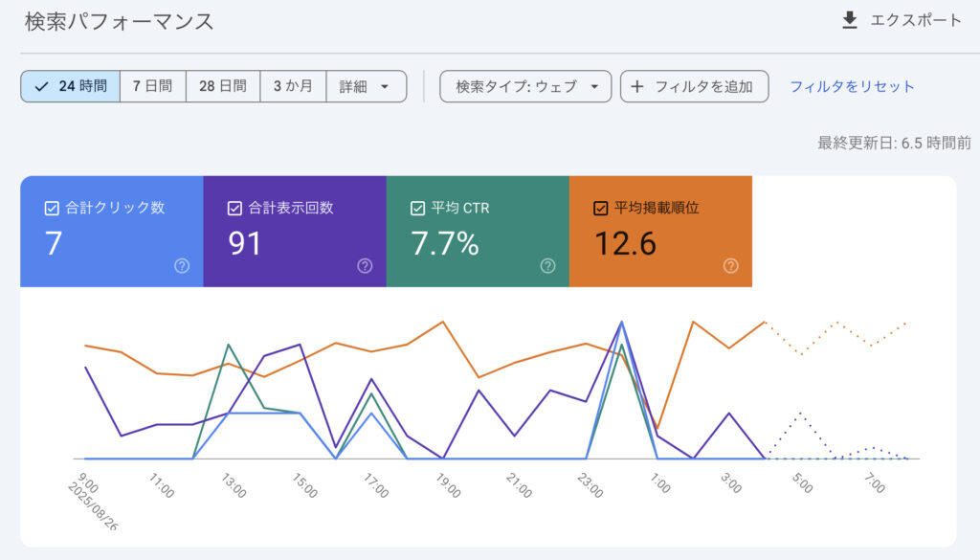This screenshot has height=560, width=980.
Task: Expand the 検索タイプ: ウェブ dropdown
Action: pos(524,85)
